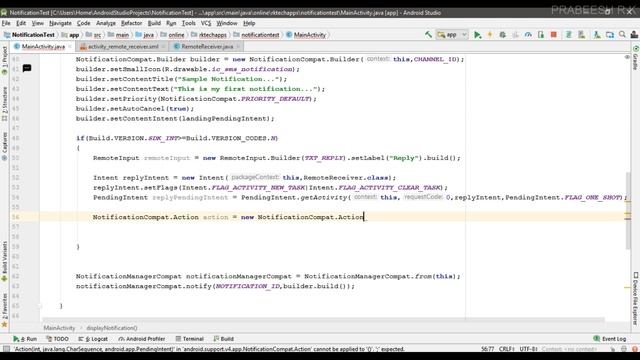Open the View menu
The height and width of the screenshot is (360, 640).
(x=38, y=23)
